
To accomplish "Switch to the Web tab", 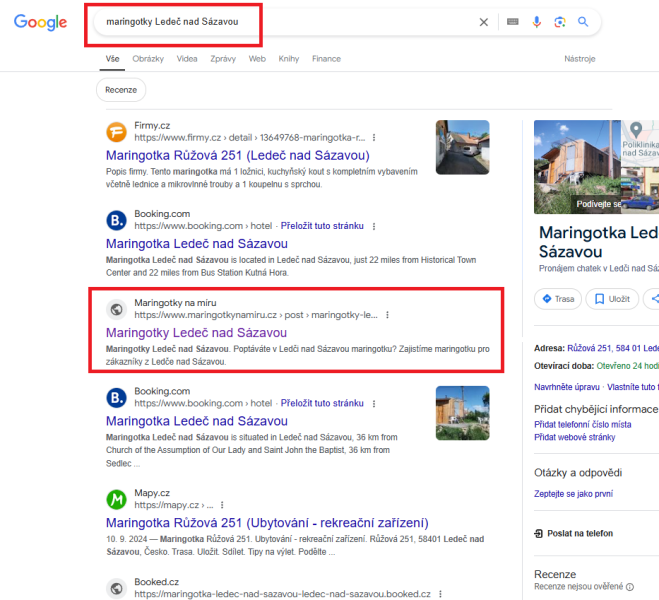I will (257, 59).
